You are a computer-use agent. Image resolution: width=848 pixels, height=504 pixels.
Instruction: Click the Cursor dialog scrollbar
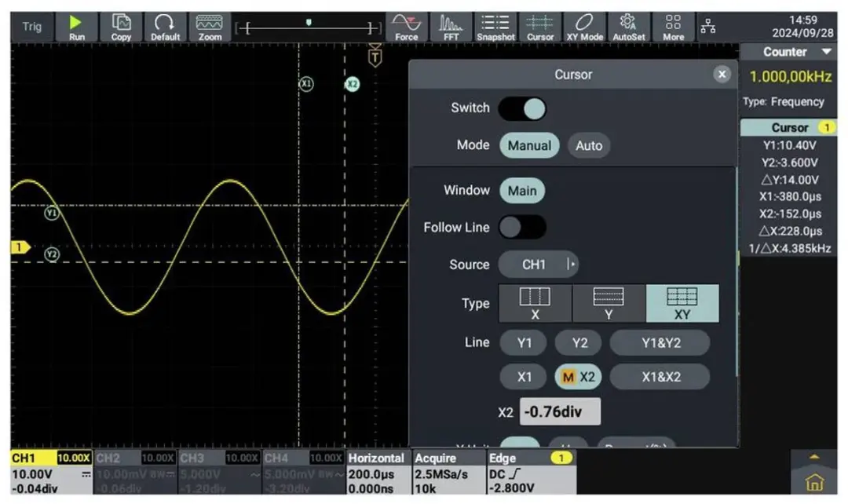coord(737,272)
